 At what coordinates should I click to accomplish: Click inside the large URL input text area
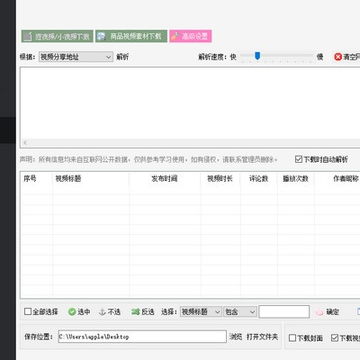coord(190,103)
